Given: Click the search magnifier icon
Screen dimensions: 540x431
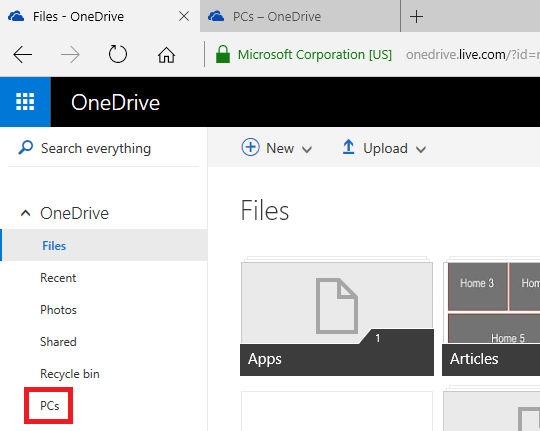Looking at the screenshot, I should click(25, 147).
